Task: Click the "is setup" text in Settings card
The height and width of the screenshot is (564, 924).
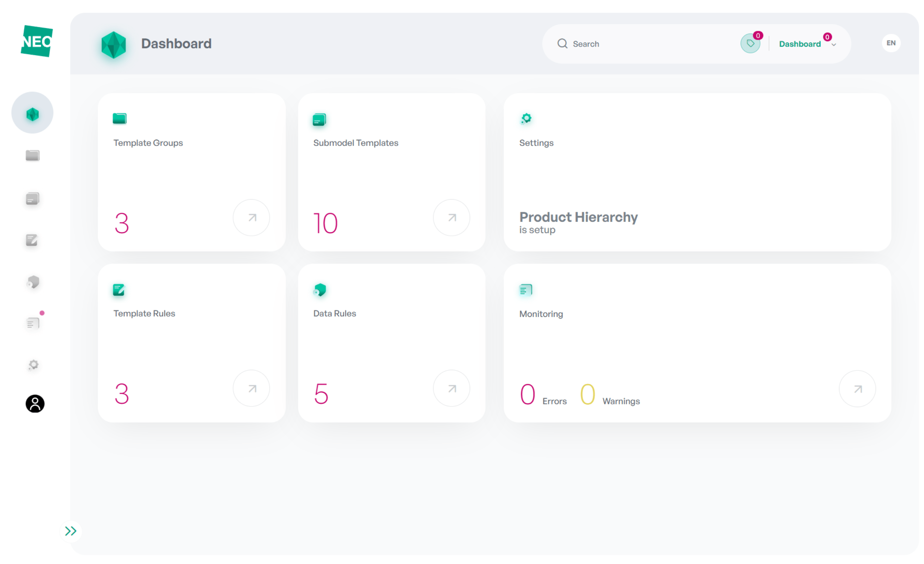Action: [x=538, y=231]
